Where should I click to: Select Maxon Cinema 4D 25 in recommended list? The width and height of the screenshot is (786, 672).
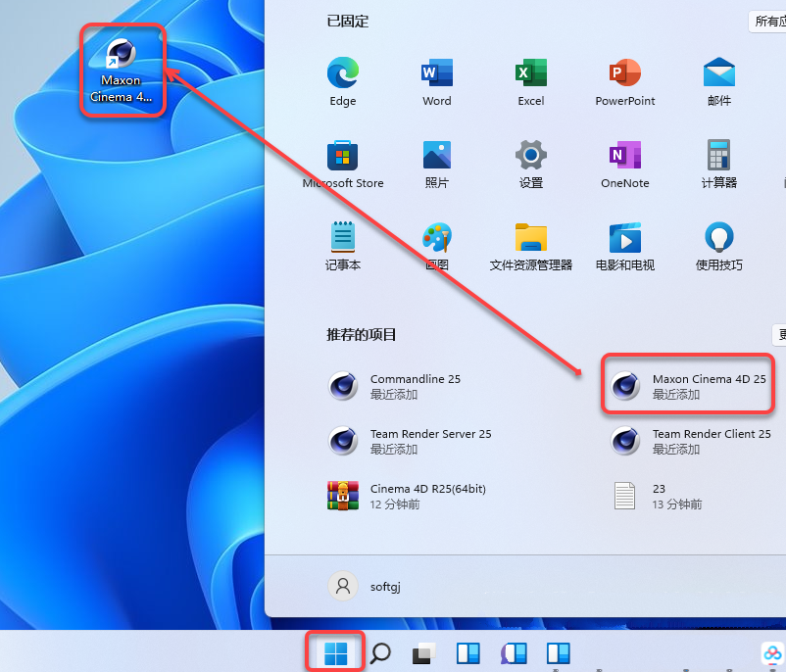tap(688, 386)
